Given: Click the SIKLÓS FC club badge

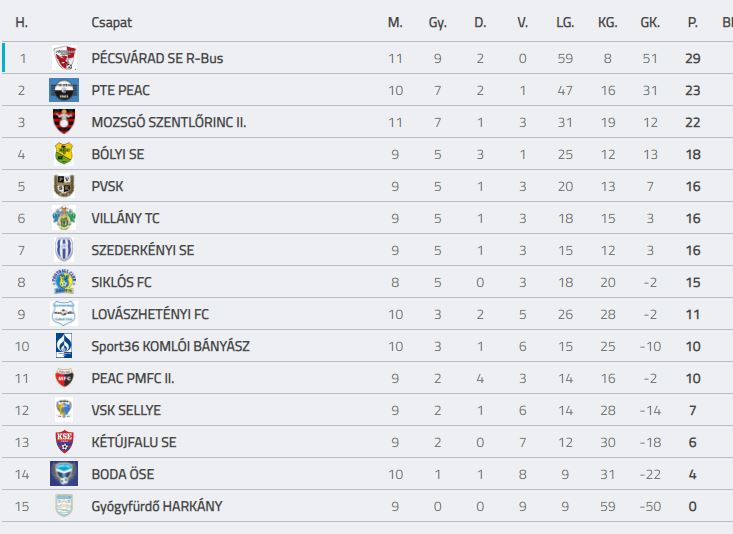Looking at the screenshot, I should point(64,282).
